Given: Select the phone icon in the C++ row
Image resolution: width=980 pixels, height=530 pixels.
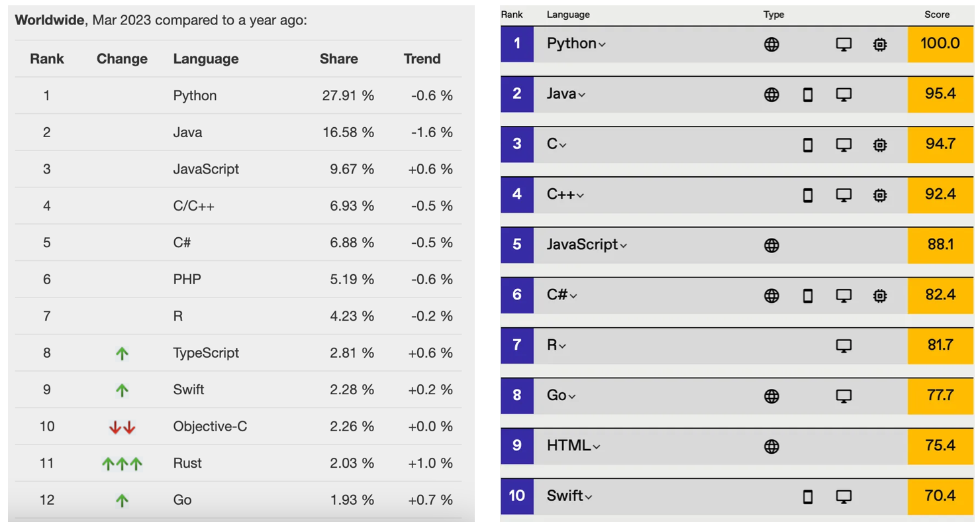Looking at the screenshot, I should 808,195.
